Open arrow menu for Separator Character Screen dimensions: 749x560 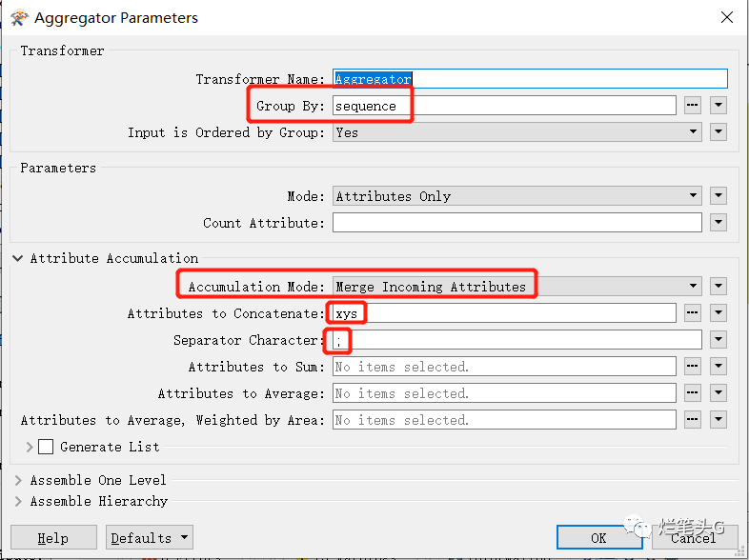click(x=719, y=340)
